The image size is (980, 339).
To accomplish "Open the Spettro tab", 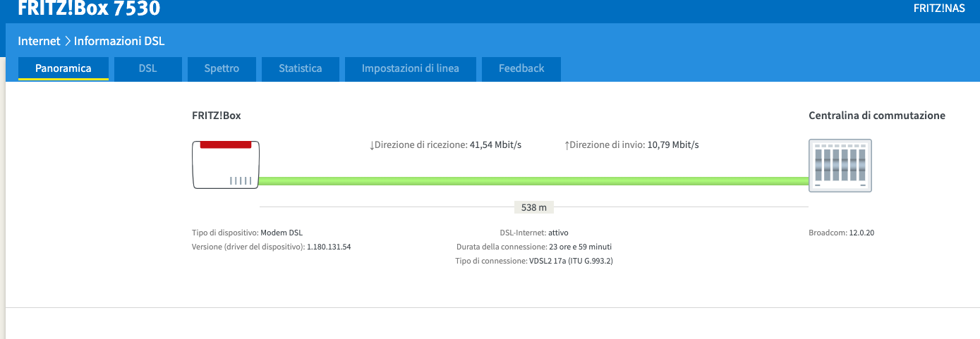I will 222,68.
